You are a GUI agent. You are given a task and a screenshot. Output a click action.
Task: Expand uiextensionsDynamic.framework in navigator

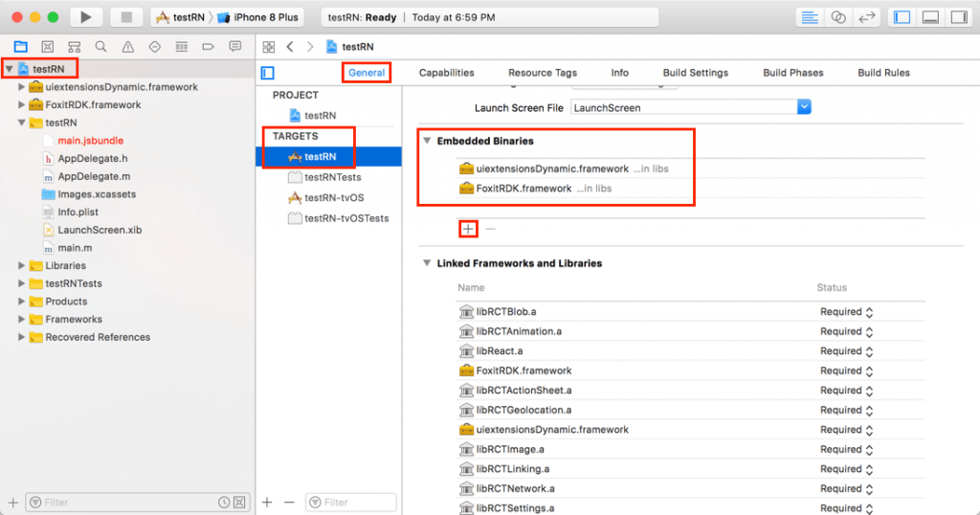[x=21, y=87]
